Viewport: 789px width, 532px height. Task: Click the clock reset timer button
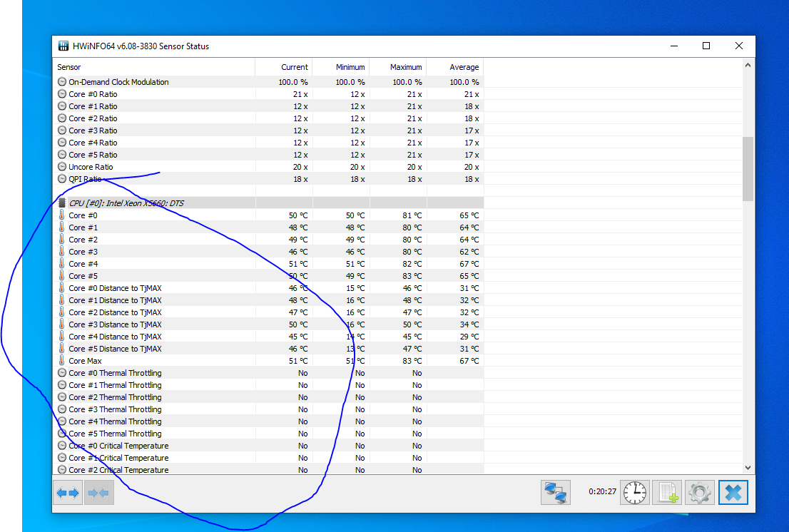634,492
